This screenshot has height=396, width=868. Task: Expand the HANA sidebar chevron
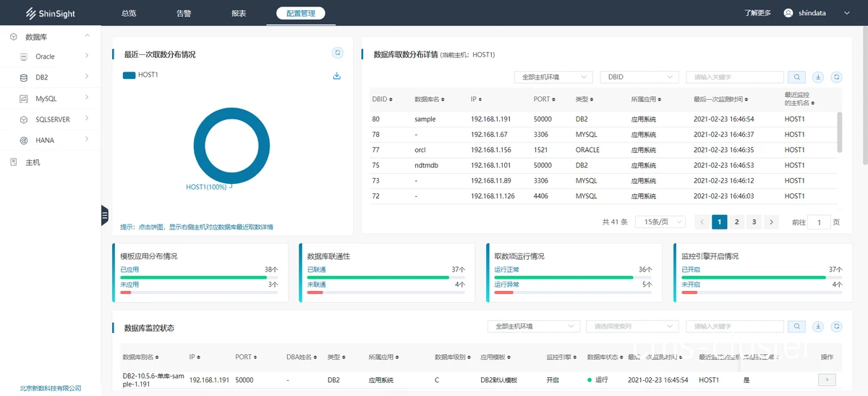(87, 140)
